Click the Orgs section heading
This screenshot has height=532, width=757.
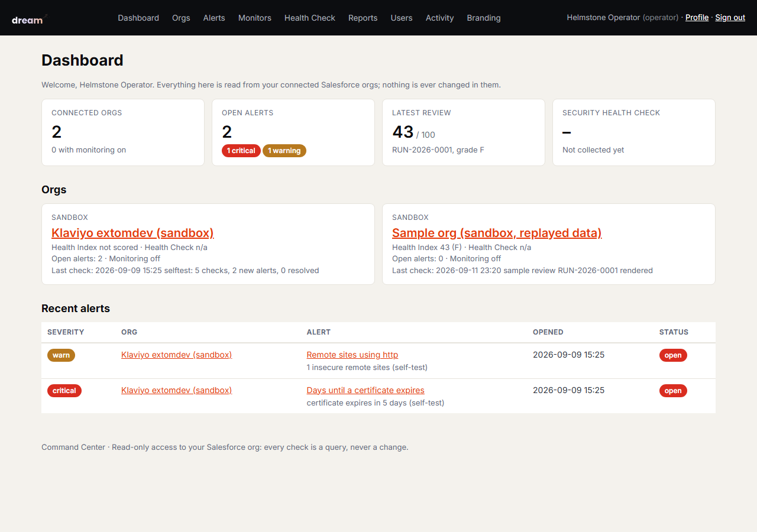(x=54, y=190)
